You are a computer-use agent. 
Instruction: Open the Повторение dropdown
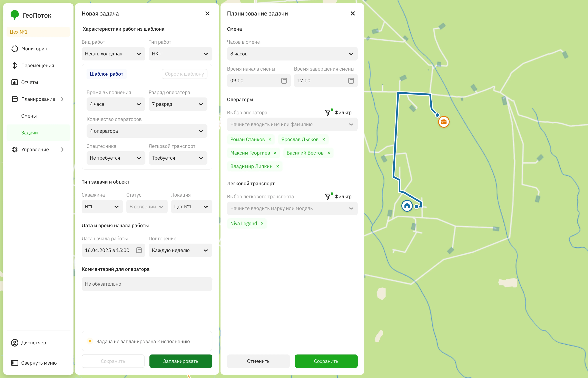180,250
